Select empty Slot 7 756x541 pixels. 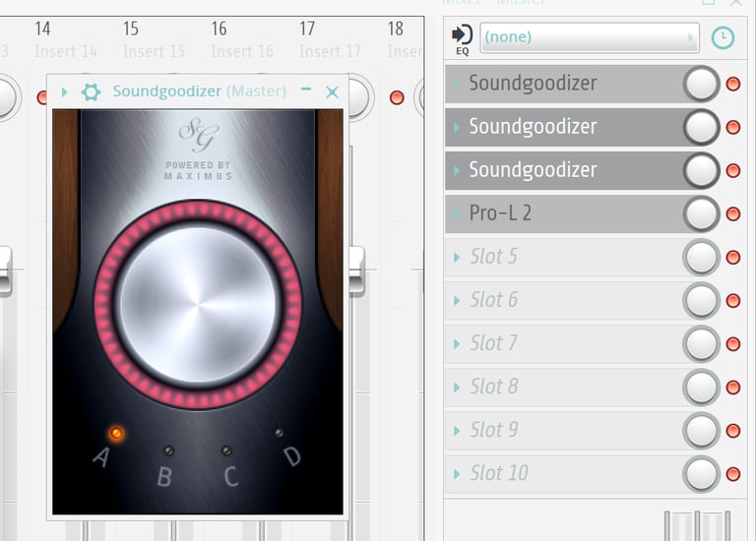tap(564, 343)
